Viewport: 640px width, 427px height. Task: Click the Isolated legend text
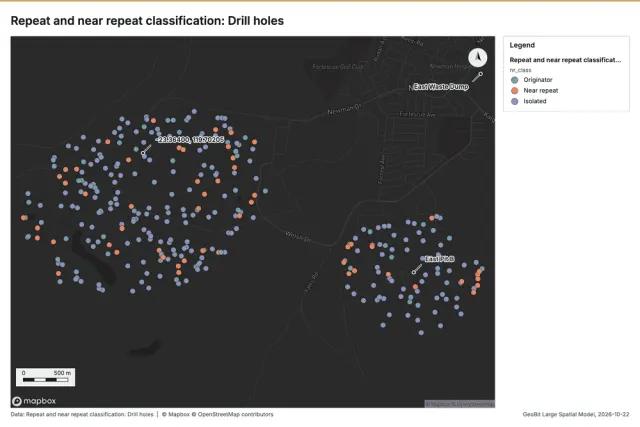(x=535, y=101)
